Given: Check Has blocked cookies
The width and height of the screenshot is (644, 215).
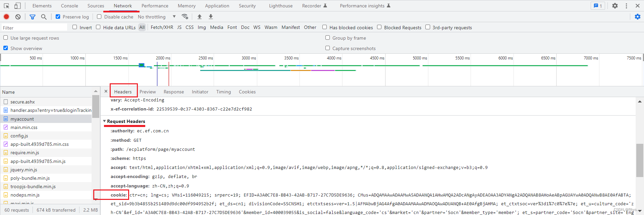Looking at the screenshot, I should [x=325, y=27].
